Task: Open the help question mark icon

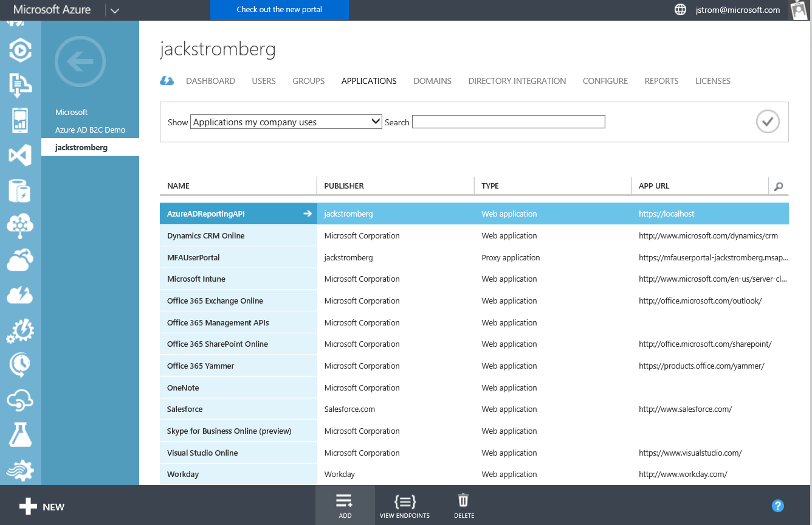Action: (777, 506)
